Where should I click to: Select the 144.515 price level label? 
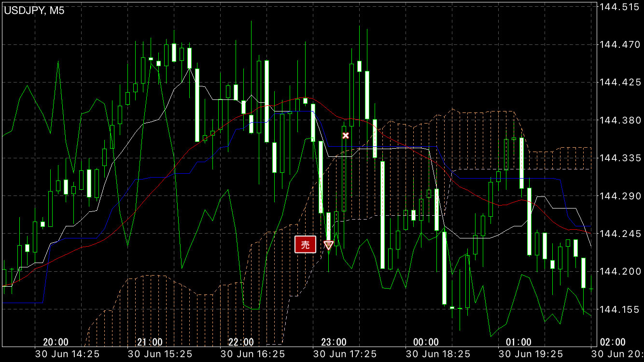tap(619, 7)
